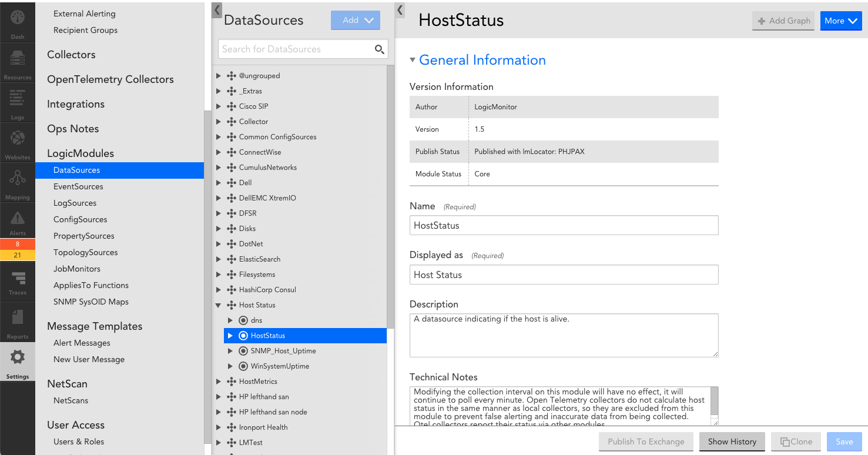868x455 pixels.
Task: Collapse the General Information section
Action: (413, 60)
